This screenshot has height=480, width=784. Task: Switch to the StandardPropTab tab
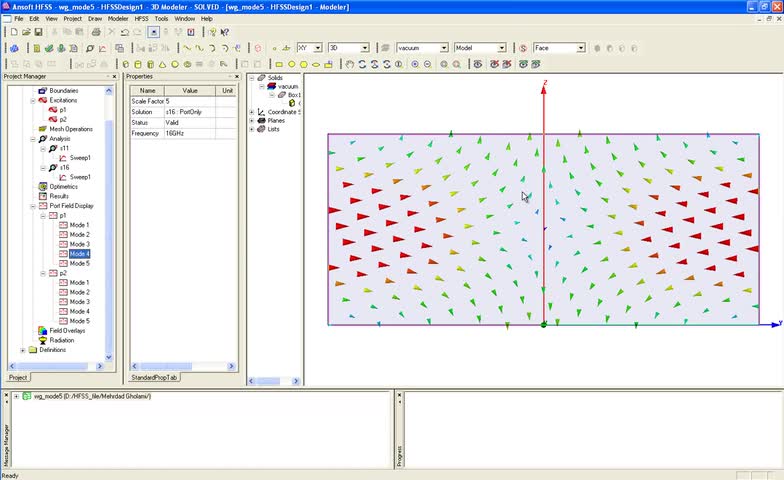coord(154,378)
